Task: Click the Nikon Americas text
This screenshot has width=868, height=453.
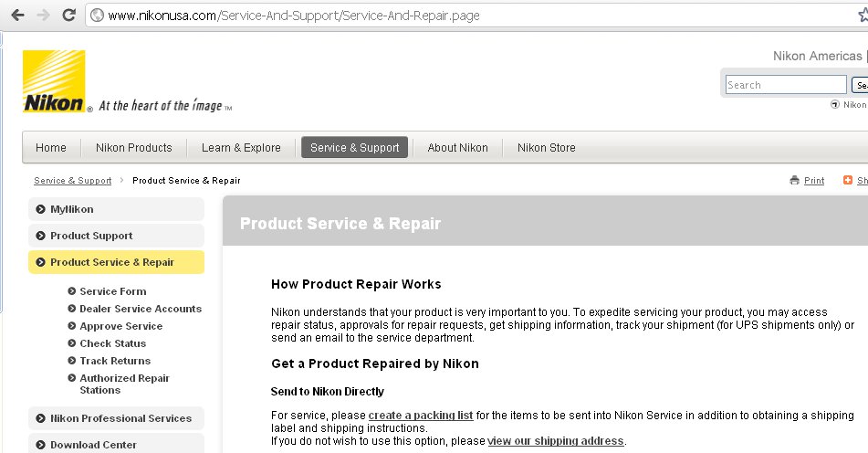Action: pyautogui.click(x=818, y=56)
